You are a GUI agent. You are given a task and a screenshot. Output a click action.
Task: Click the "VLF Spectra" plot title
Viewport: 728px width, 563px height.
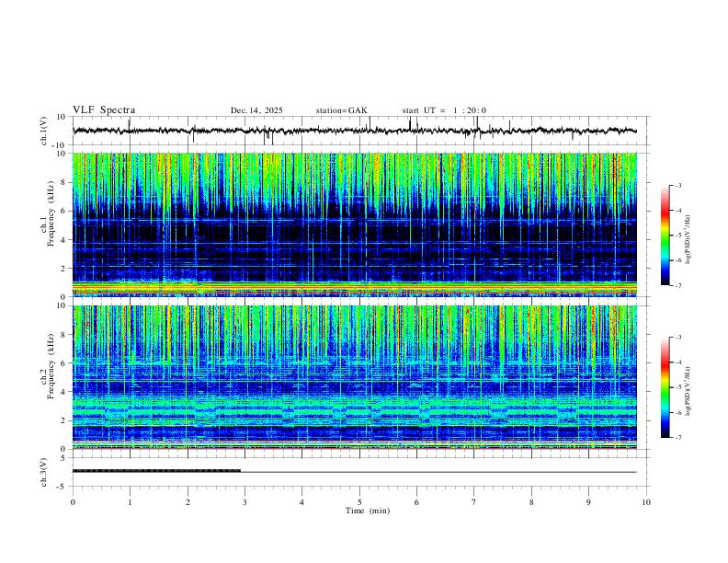click(x=104, y=110)
